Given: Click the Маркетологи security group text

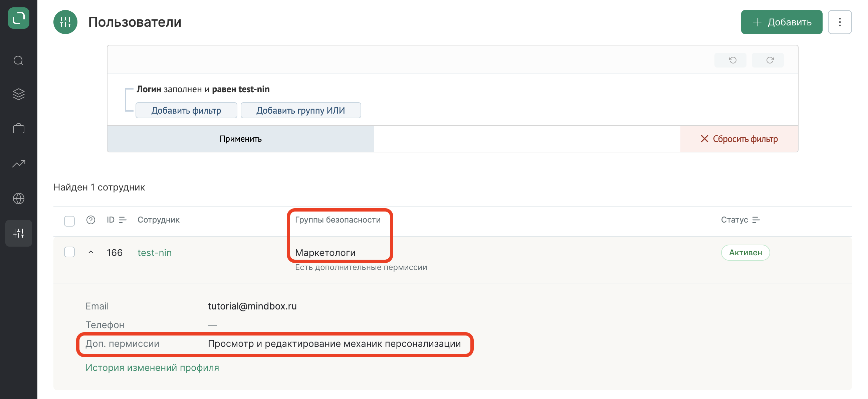Looking at the screenshot, I should click(325, 253).
